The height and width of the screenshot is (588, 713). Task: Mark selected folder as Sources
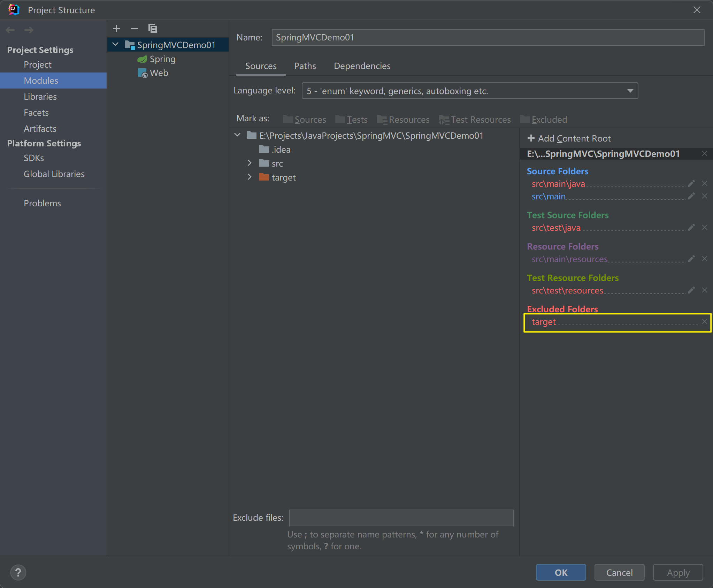305,120
